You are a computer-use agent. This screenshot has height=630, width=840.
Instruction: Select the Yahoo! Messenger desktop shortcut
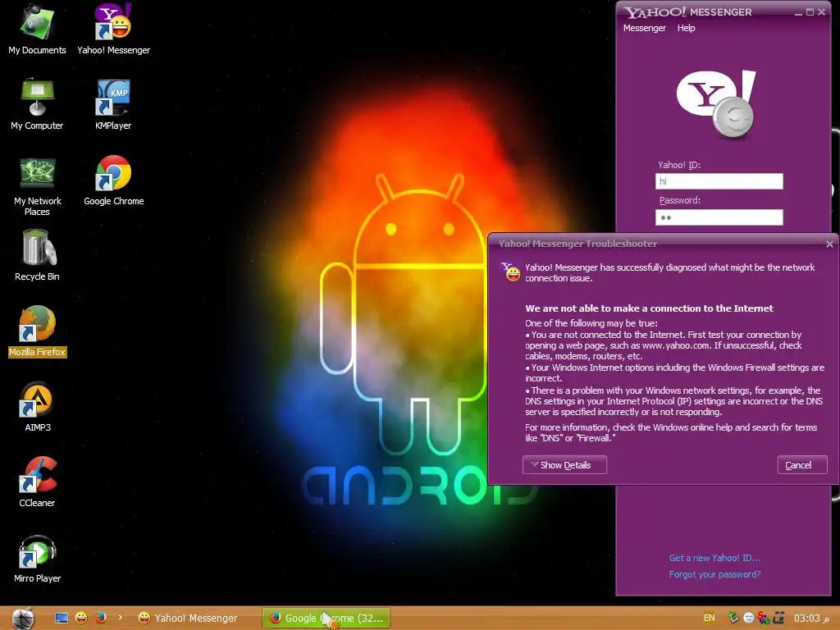(113, 30)
